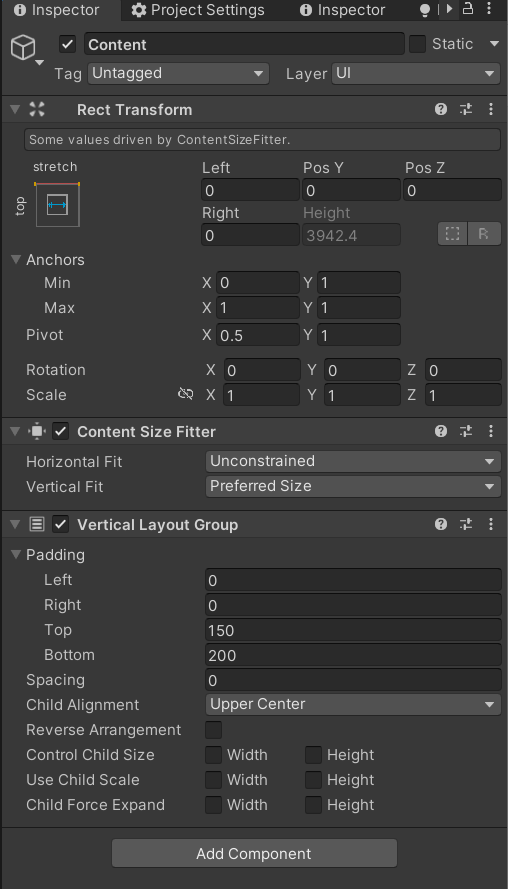Open the Vertical Fit dropdown
The image size is (508, 889).
pyautogui.click(x=353, y=486)
